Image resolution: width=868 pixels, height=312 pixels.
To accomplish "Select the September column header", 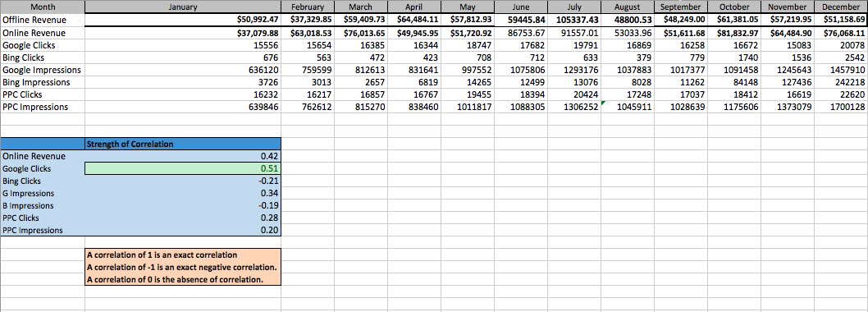I will (x=680, y=7).
